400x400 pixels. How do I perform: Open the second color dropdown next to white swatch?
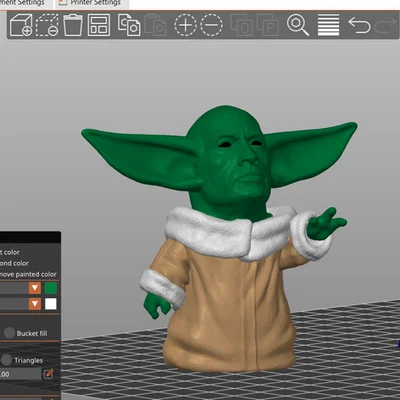pos(35,304)
